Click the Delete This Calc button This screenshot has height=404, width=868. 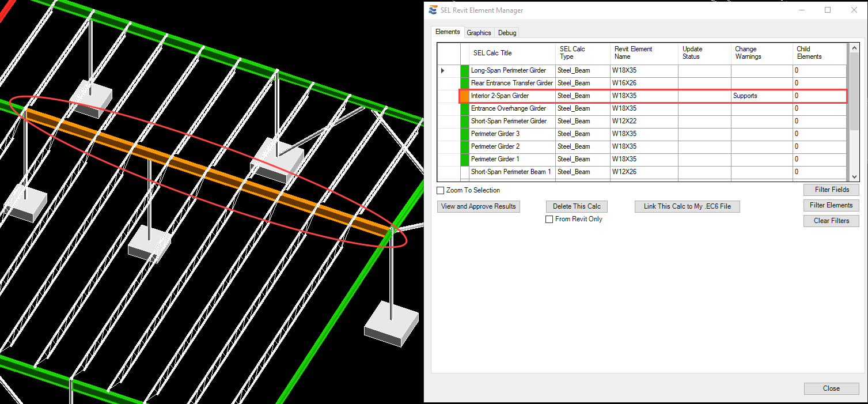coord(577,206)
